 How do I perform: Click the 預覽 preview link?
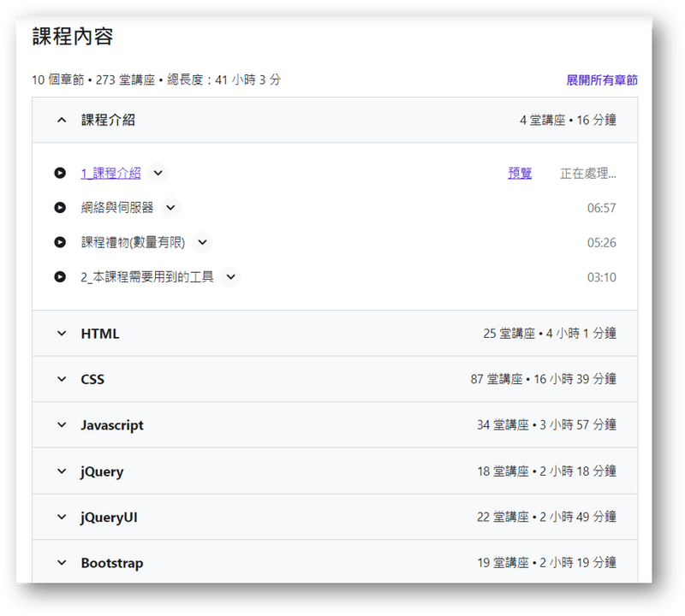520,174
